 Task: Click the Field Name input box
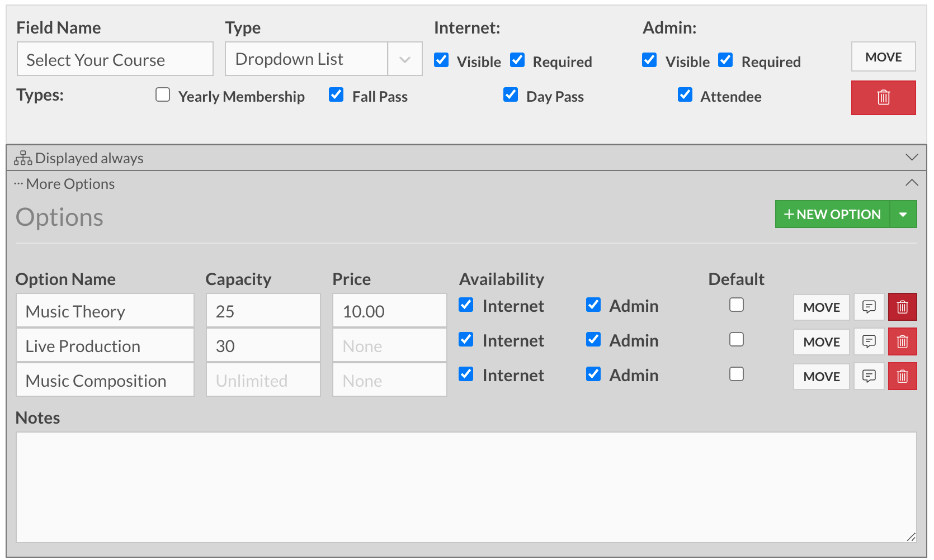(x=115, y=59)
